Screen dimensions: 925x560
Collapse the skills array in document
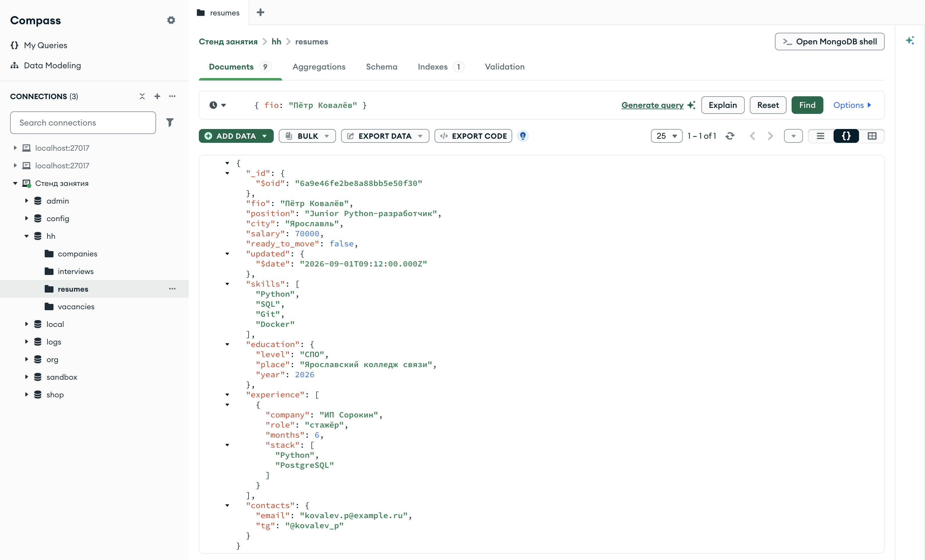click(x=227, y=284)
